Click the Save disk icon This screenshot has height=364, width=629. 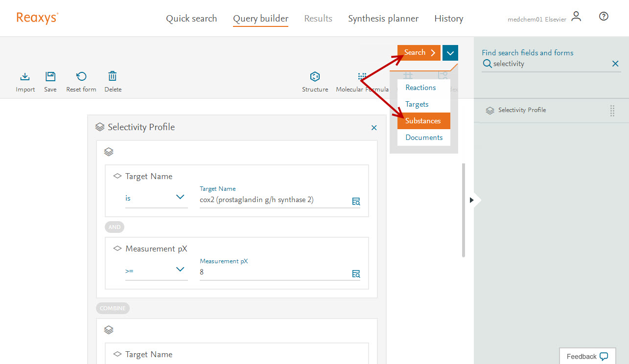click(x=50, y=77)
